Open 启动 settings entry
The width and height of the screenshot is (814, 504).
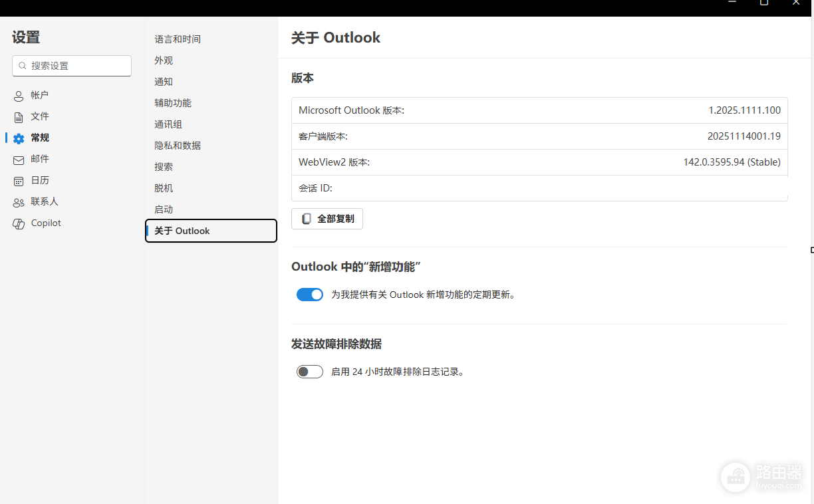pyautogui.click(x=164, y=209)
